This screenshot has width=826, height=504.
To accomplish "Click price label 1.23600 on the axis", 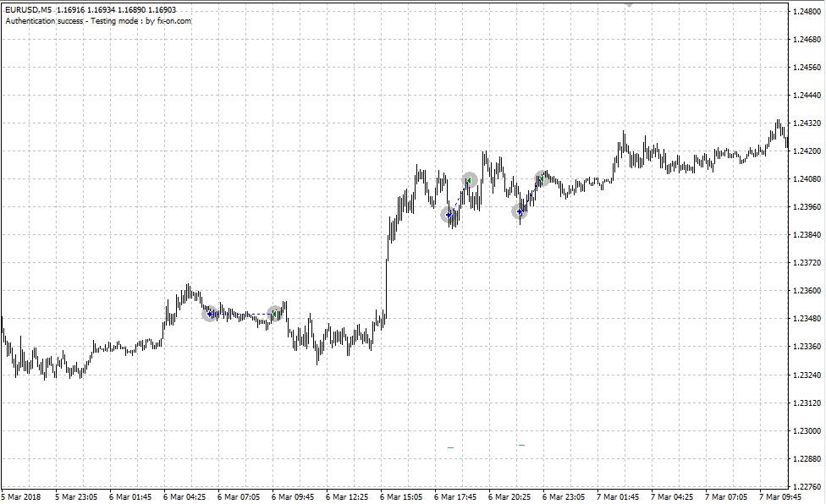I will pyautogui.click(x=807, y=290).
